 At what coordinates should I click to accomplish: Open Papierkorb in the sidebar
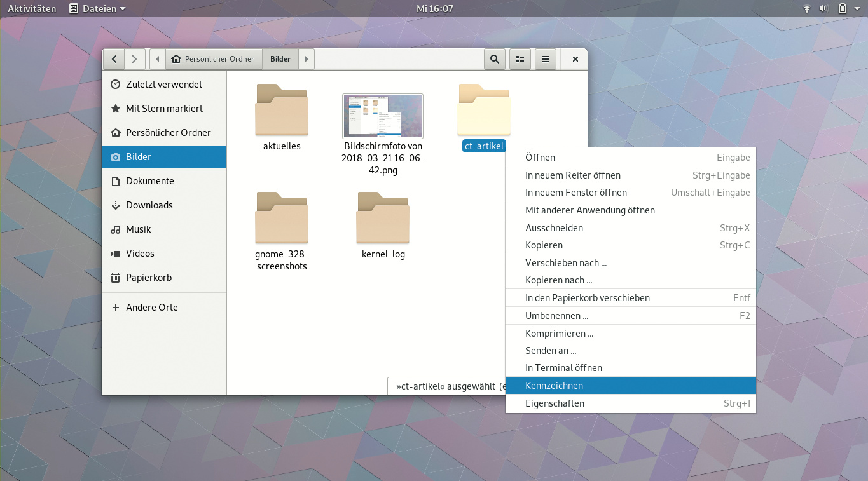(x=149, y=278)
